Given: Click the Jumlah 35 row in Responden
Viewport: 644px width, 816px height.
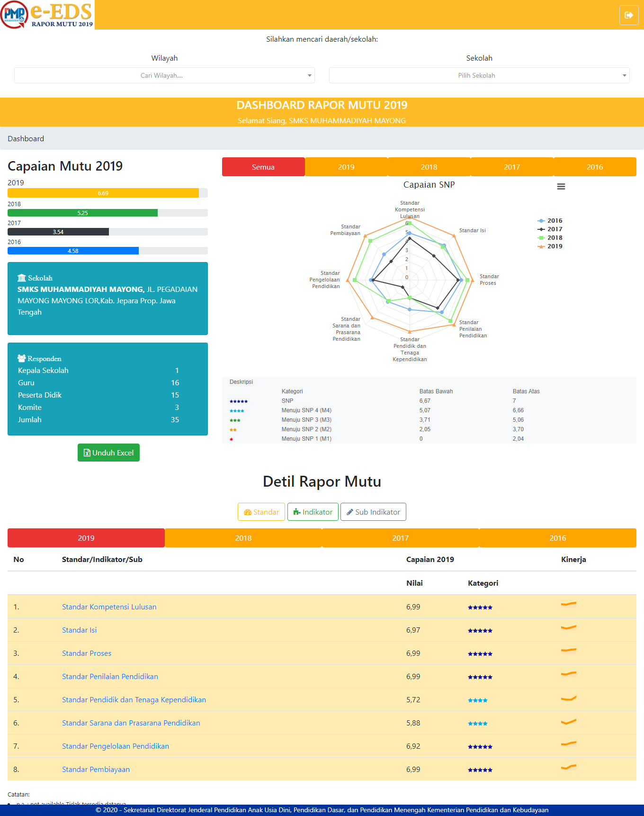Looking at the screenshot, I should (x=98, y=420).
